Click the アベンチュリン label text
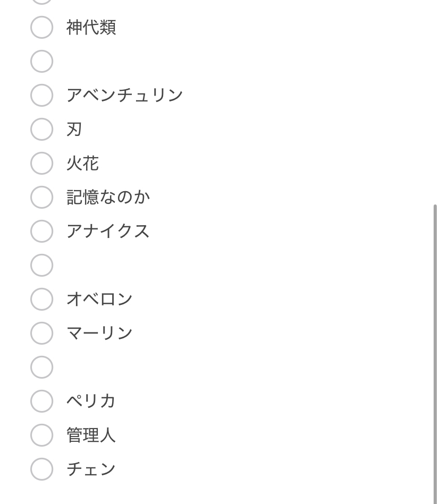The width and height of the screenshot is (440, 504). tap(124, 96)
